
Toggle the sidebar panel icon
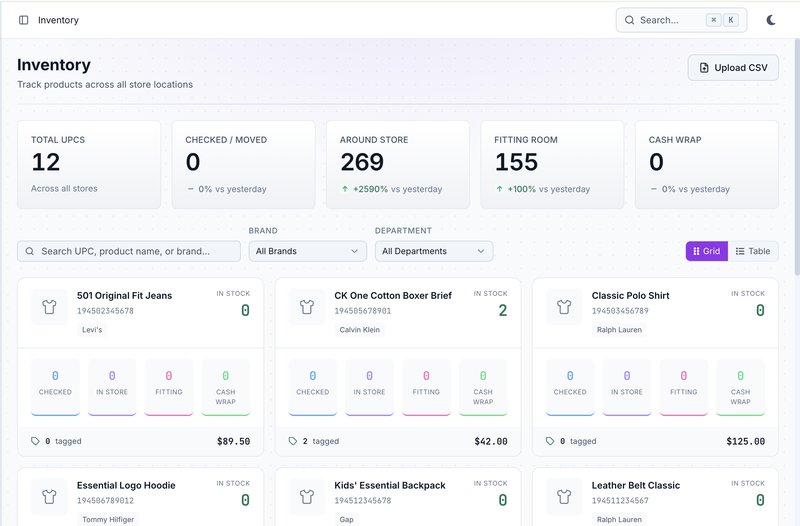point(24,20)
